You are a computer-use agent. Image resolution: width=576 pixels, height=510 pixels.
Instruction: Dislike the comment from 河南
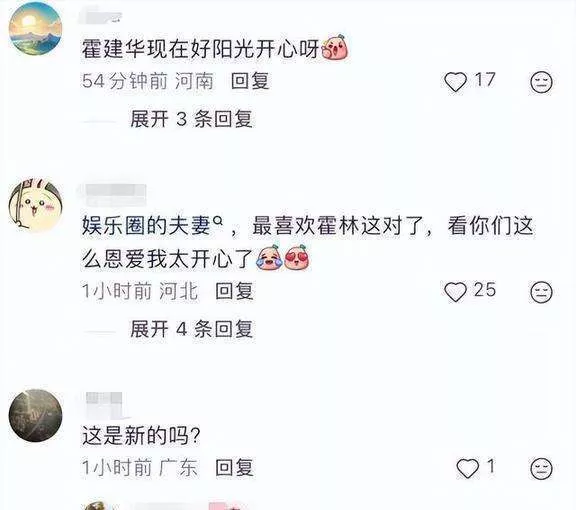coord(541,82)
